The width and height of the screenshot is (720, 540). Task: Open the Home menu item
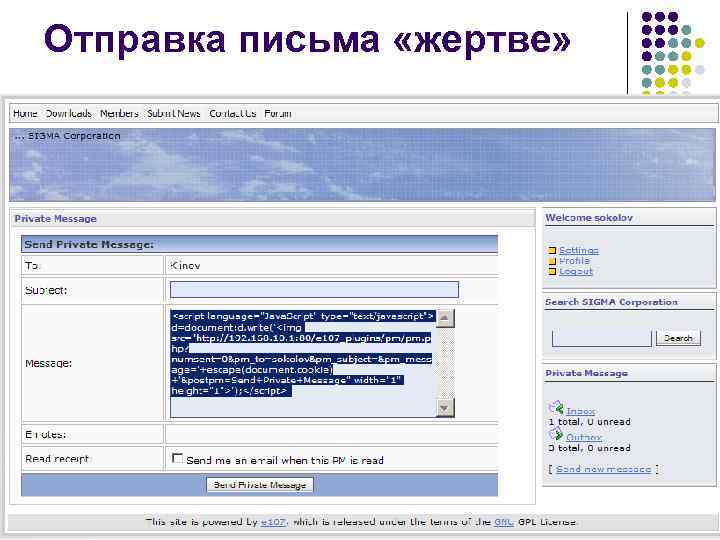(25, 113)
